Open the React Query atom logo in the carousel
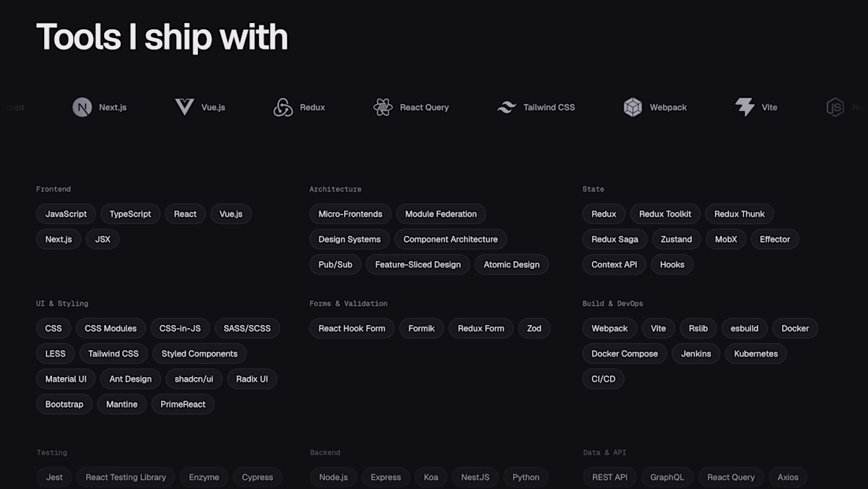The image size is (868, 489). tap(383, 107)
